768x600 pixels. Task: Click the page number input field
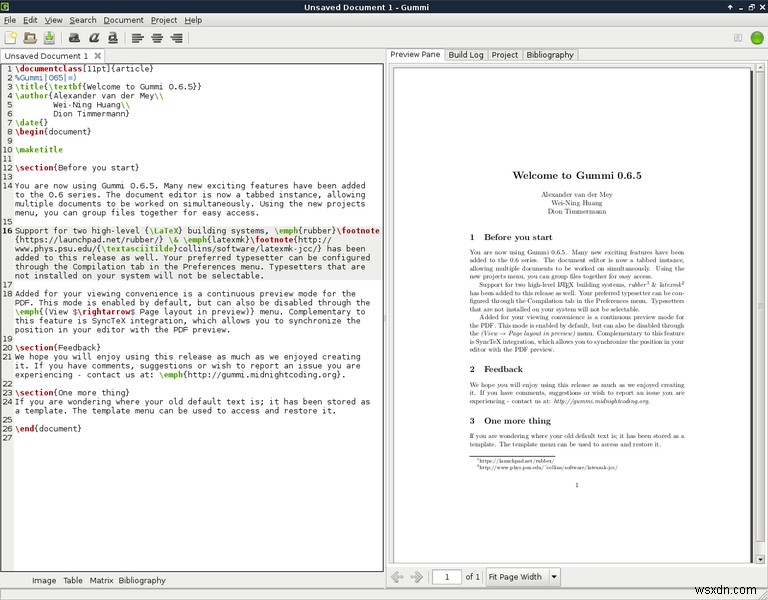click(447, 577)
